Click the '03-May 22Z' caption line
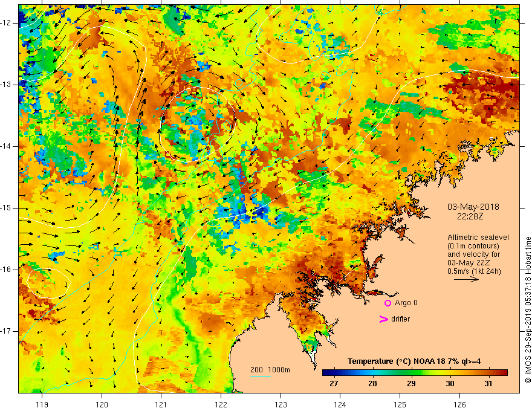 tap(468, 263)
